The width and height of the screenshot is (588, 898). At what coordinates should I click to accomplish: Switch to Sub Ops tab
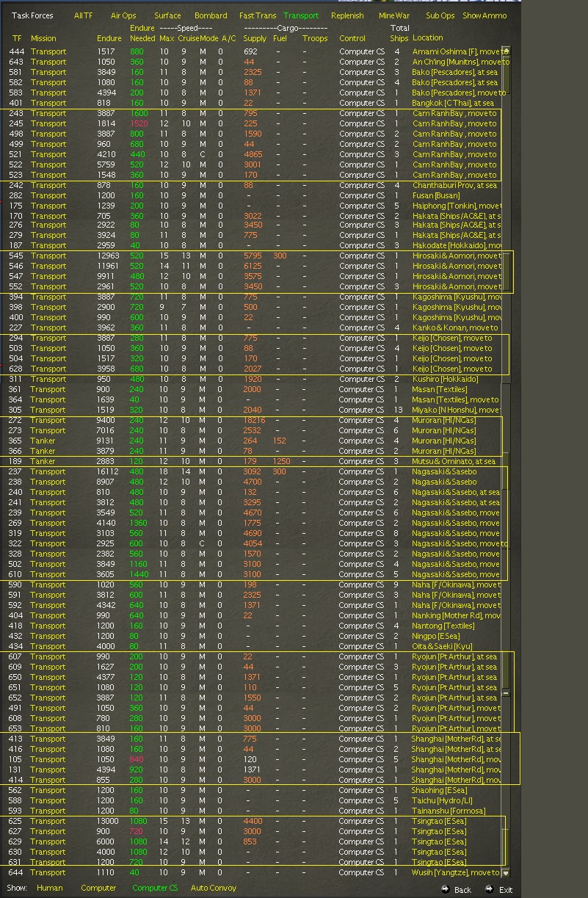[x=440, y=15]
